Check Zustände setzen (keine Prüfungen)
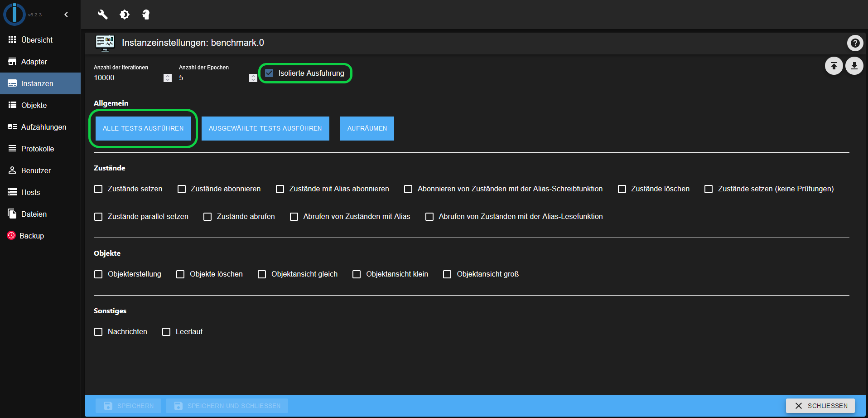The width and height of the screenshot is (868, 418). click(x=709, y=189)
